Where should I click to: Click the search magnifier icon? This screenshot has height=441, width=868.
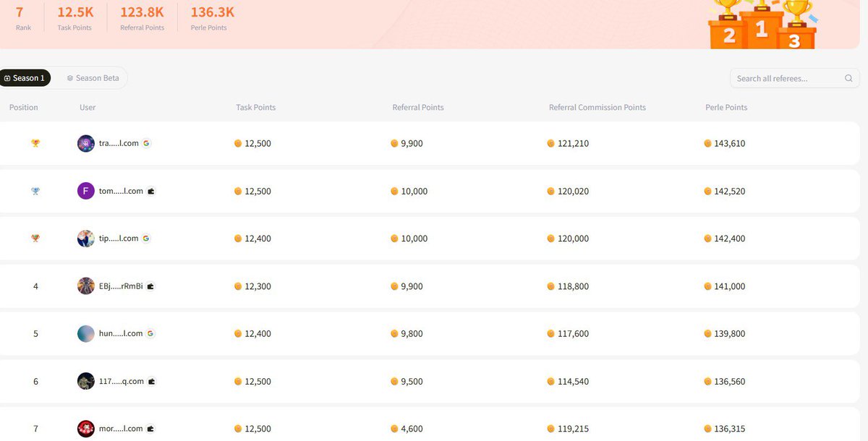848,78
